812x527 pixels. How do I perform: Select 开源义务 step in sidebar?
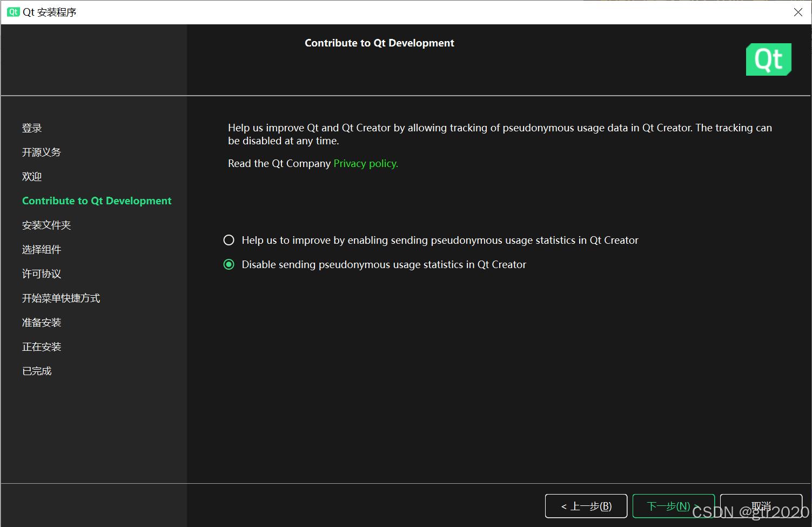pos(42,152)
